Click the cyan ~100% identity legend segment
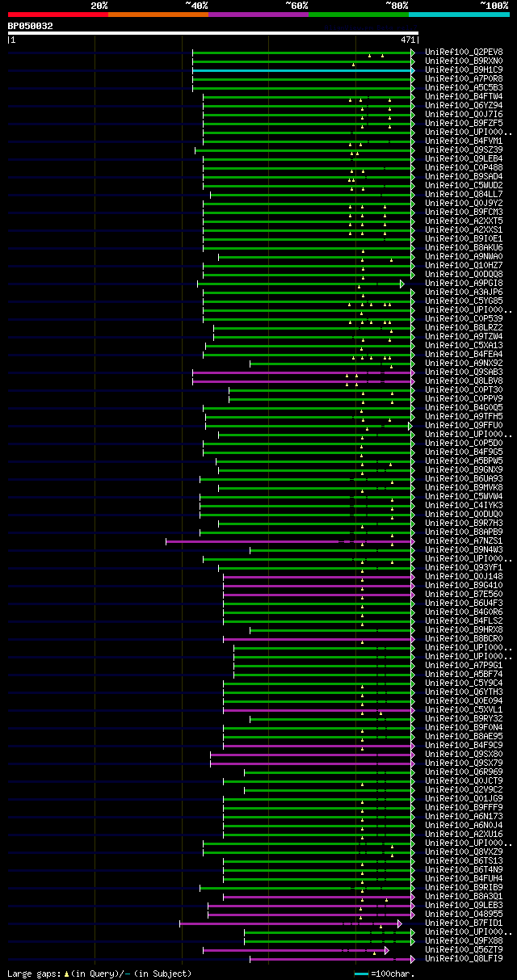 459,15
